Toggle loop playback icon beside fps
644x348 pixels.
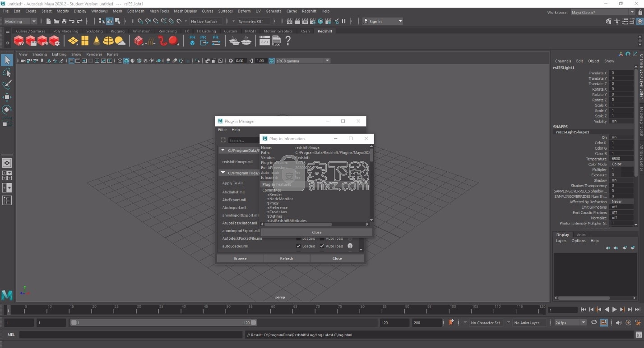tap(594, 323)
